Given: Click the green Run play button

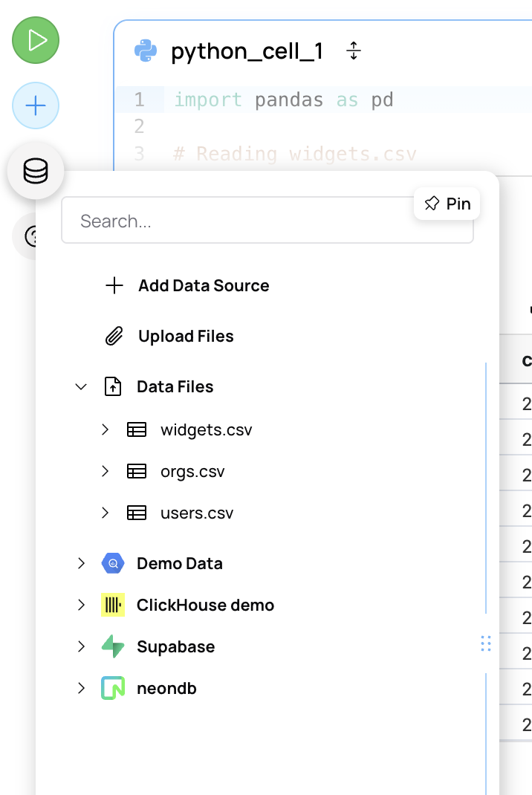Looking at the screenshot, I should (x=36, y=40).
